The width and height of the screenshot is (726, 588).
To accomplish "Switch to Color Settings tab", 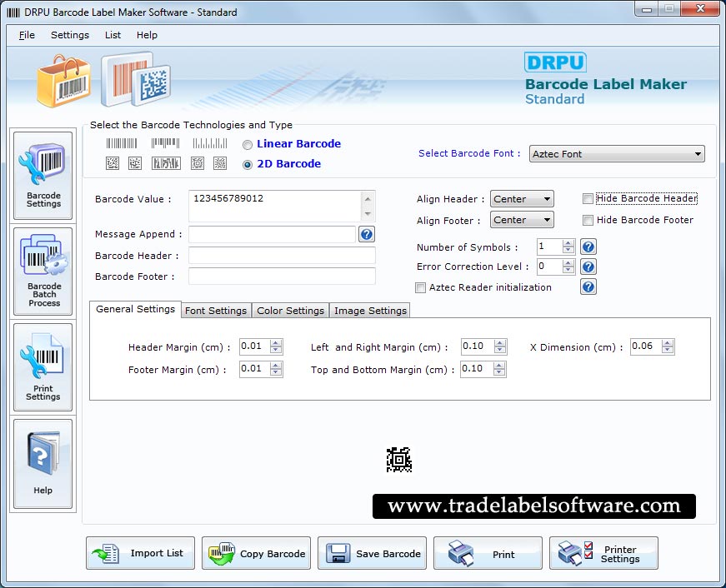I will pos(290,311).
